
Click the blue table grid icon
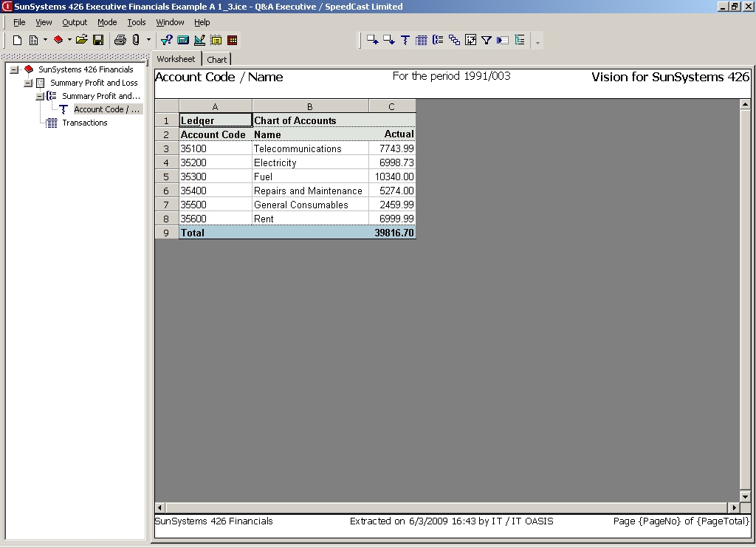pyautogui.click(x=421, y=40)
